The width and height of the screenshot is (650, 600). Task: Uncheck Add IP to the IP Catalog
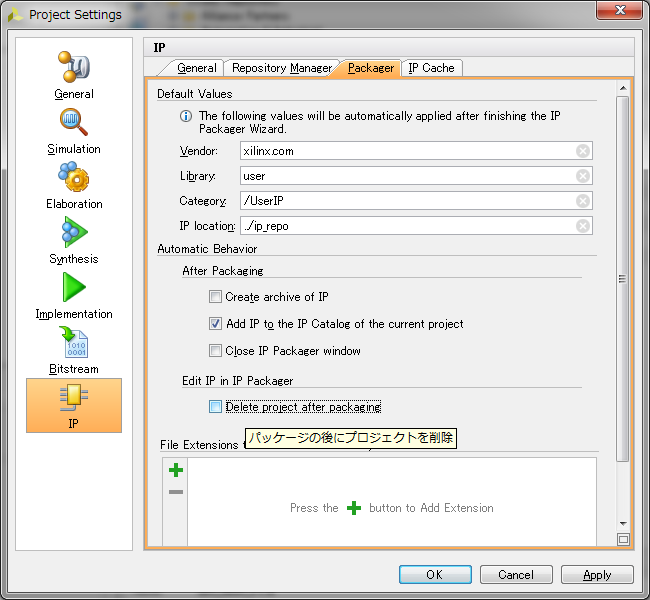(x=215, y=324)
